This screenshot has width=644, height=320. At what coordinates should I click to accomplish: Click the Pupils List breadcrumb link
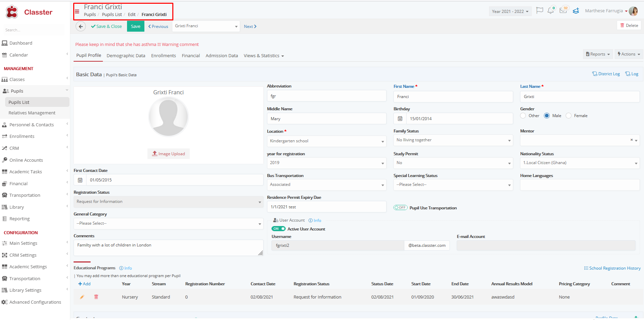pyautogui.click(x=112, y=14)
